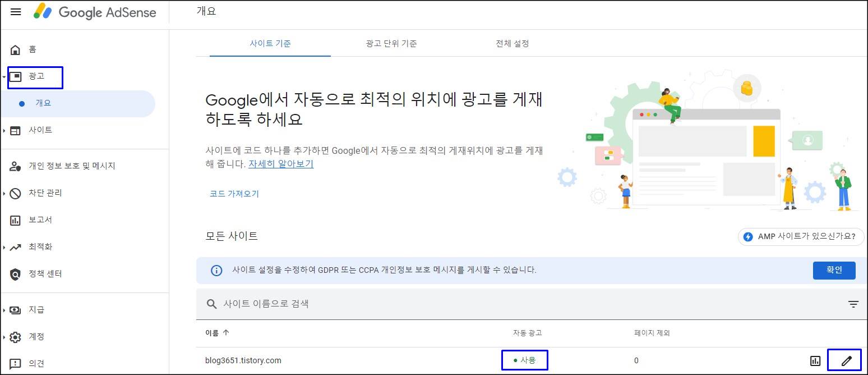This screenshot has height=375, width=868.
Task: Expand the 사이트 section arrow
Action: 4,130
